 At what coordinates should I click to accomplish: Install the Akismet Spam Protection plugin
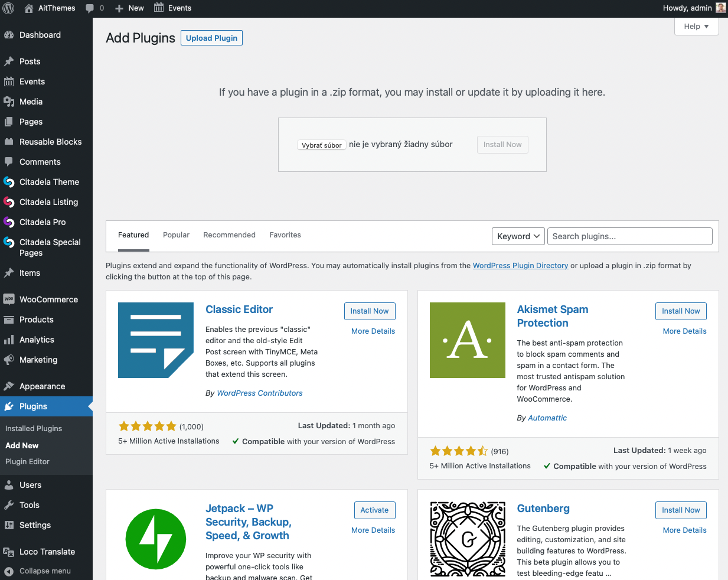[x=681, y=311]
